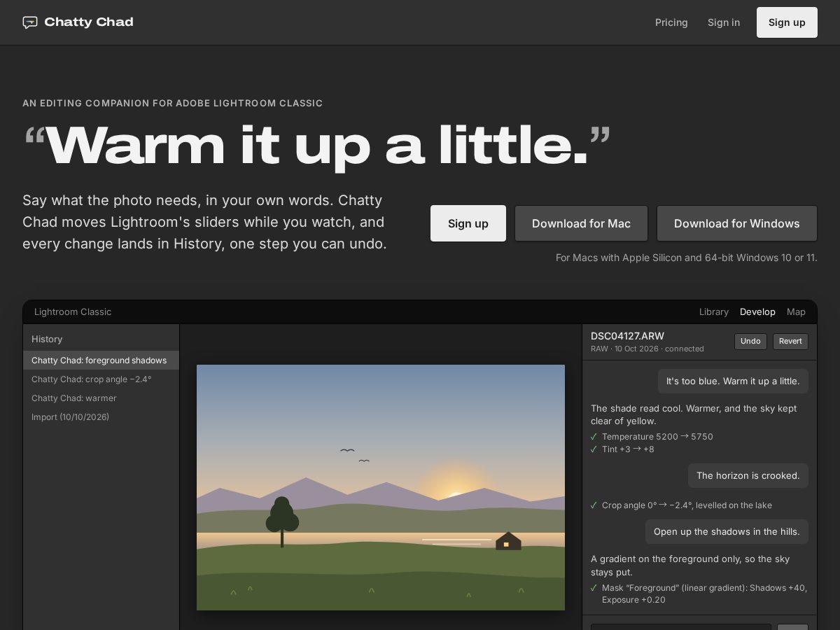Click the checkmark icon next to Tint

tap(594, 449)
